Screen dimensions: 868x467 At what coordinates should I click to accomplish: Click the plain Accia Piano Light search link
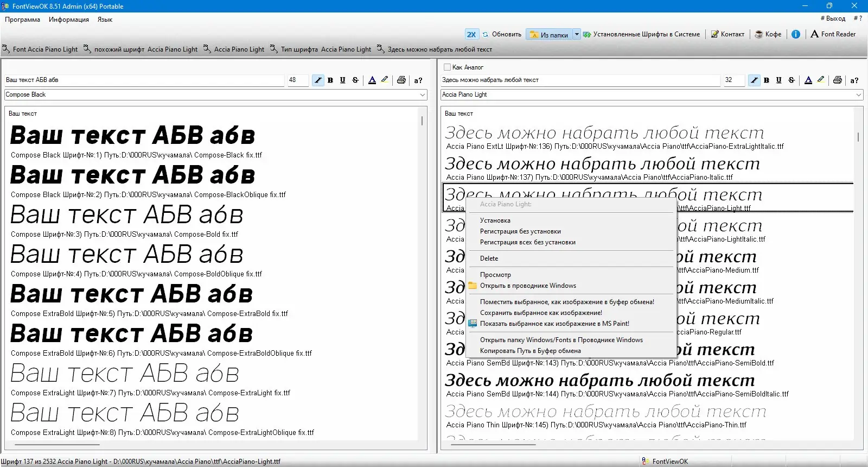234,49
